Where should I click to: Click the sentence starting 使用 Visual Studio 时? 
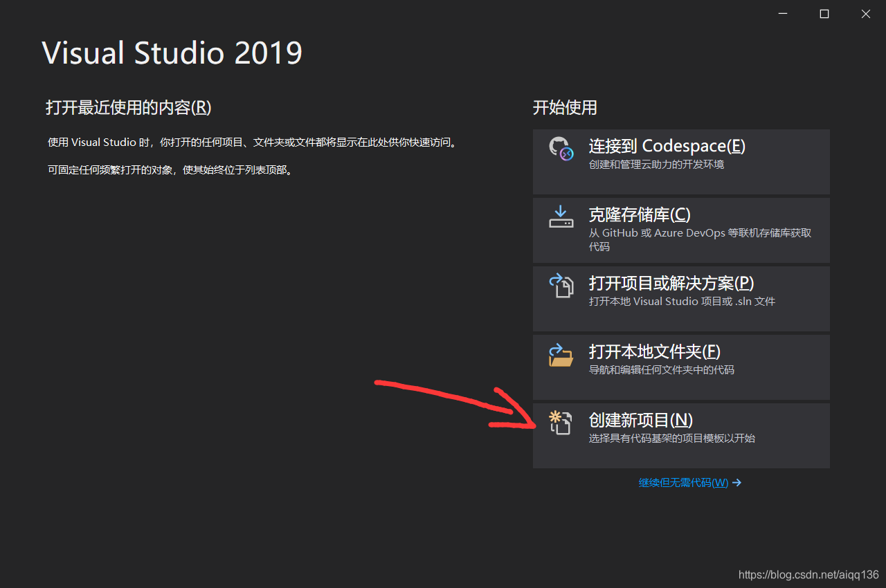(252, 143)
